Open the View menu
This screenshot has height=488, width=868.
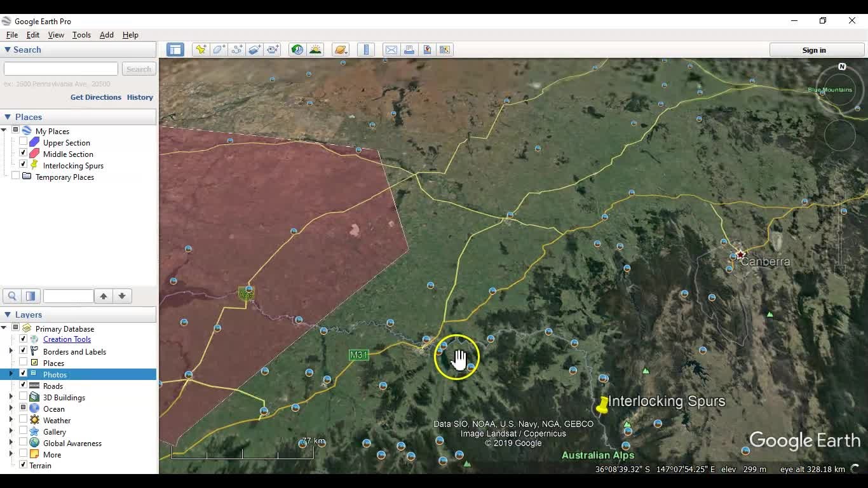(x=56, y=35)
